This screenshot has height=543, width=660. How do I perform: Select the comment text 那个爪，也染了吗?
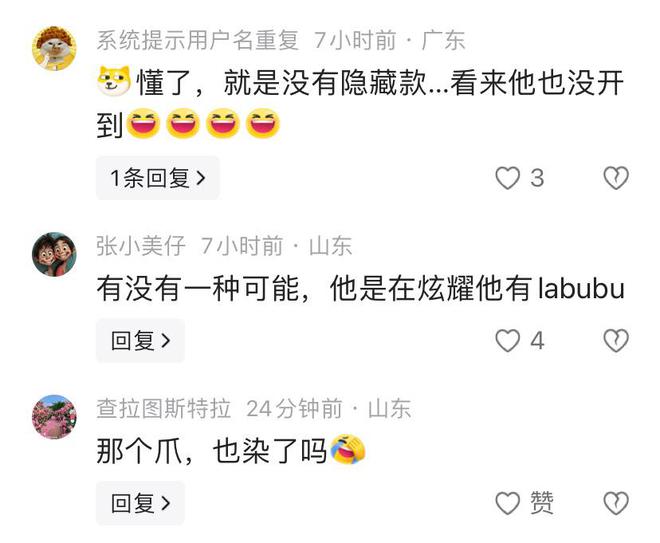tap(212, 451)
